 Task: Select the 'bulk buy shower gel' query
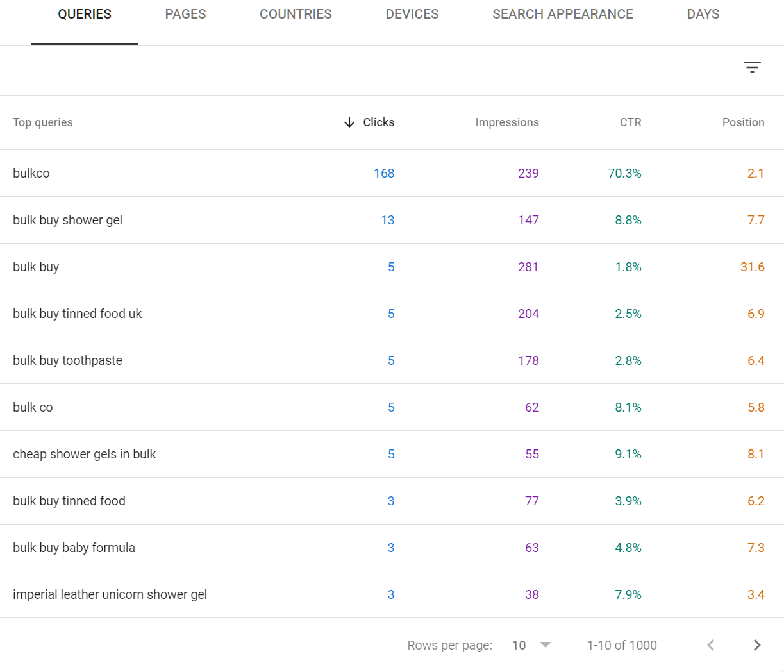pos(67,220)
